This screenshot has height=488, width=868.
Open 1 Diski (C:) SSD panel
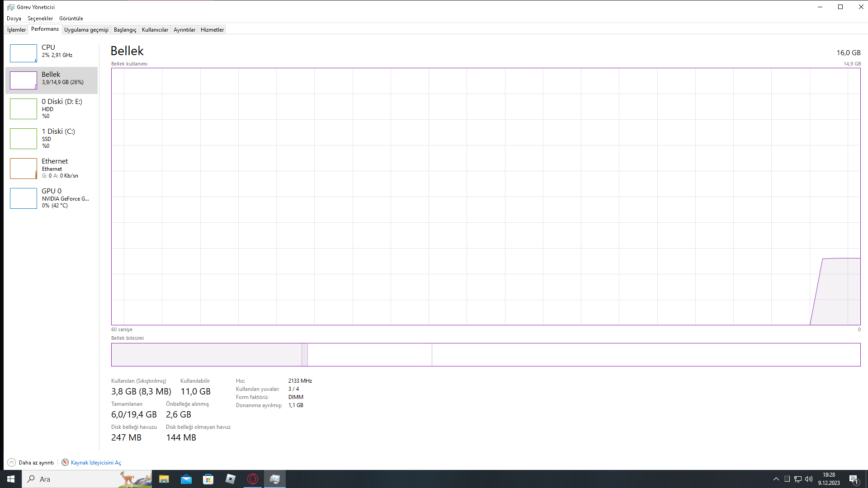(52, 138)
